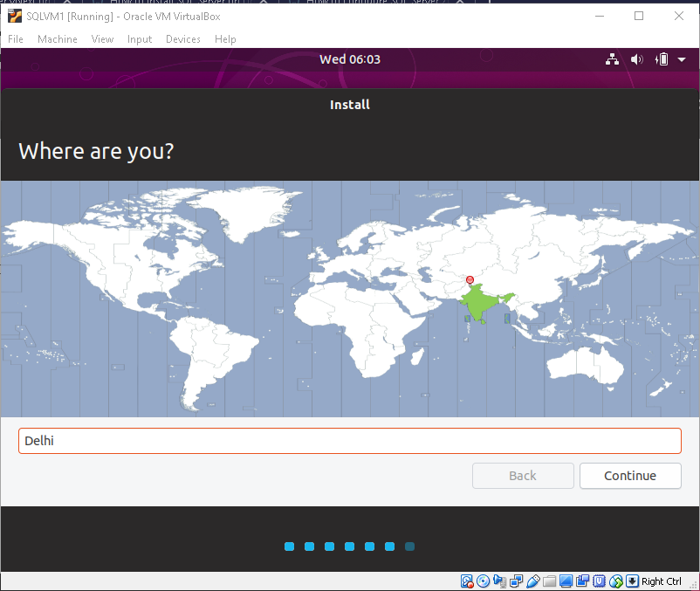Open the Machine menu
The width and height of the screenshot is (700, 591).
pyautogui.click(x=57, y=39)
